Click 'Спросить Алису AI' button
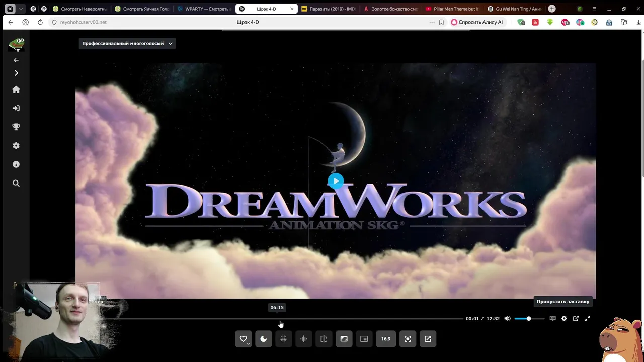The width and height of the screenshot is (644, 362). point(477,22)
